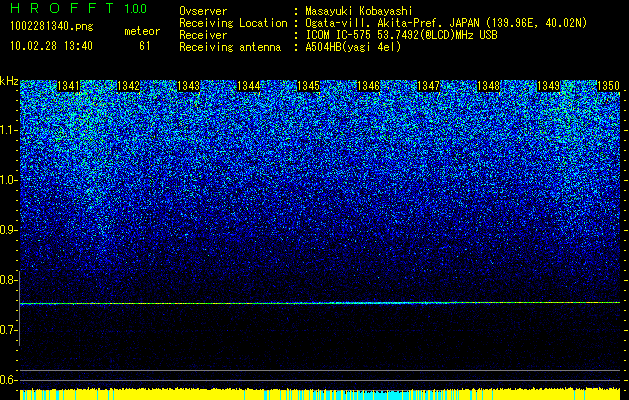Click the 1341 time marker
This screenshot has height=400, width=629.
click(x=69, y=86)
